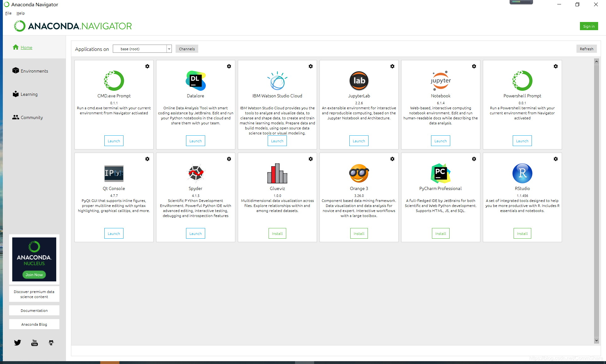Launch Powershell Prompt
Viewport: 606px width, 364px height.
(x=522, y=141)
